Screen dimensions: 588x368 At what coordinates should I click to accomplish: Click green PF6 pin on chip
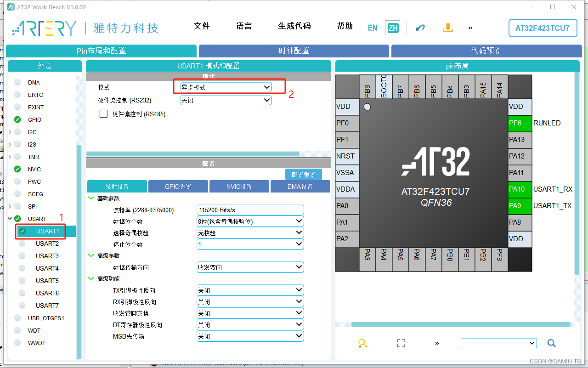[x=520, y=123]
